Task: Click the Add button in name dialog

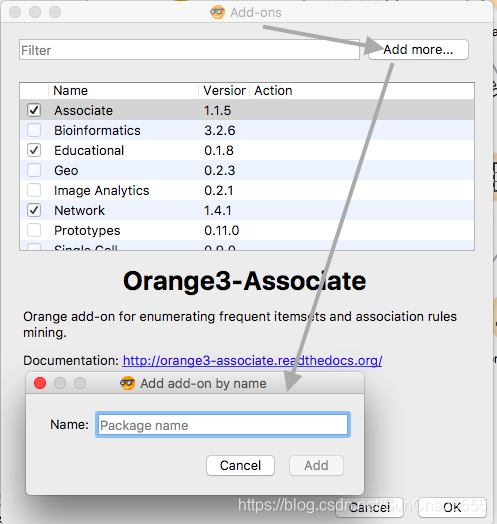Action: [316, 466]
